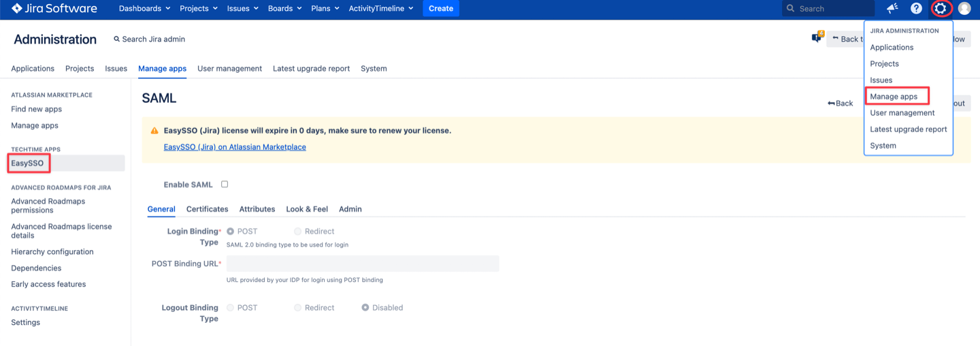
Task: Click the Jira Software logo
Action: pyautogui.click(x=54, y=9)
